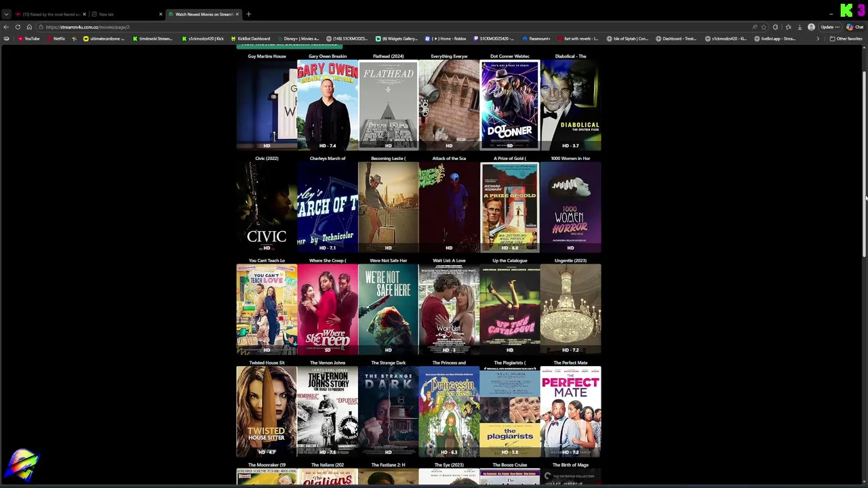Expand the bookmarks overflow chevron
Image resolution: width=868 pixels, height=488 pixels.
tap(817, 39)
